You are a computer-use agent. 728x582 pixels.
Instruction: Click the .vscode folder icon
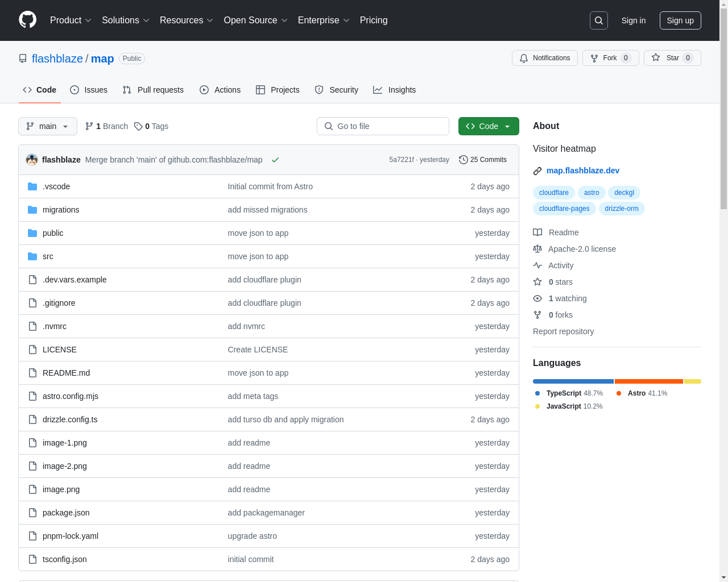(x=32, y=186)
